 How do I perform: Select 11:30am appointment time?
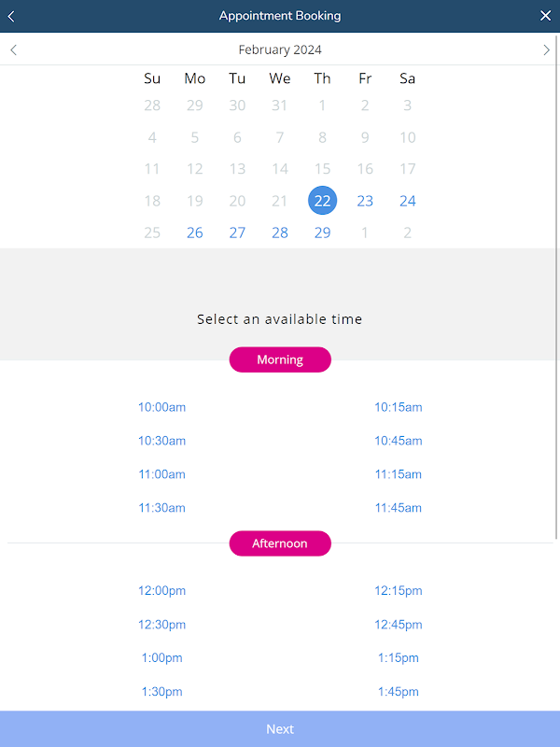pyautogui.click(x=162, y=508)
